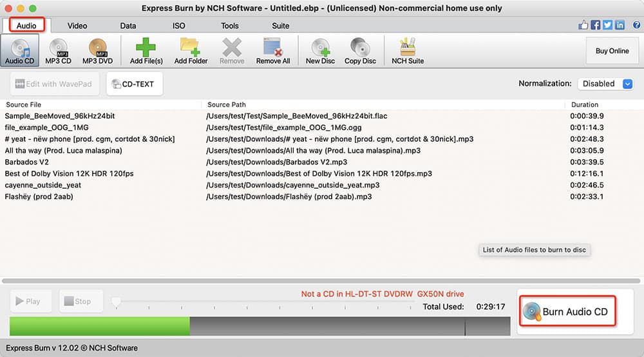Open the Suite tab
Image resolution: width=644 pixels, height=357 pixels.
281,26
